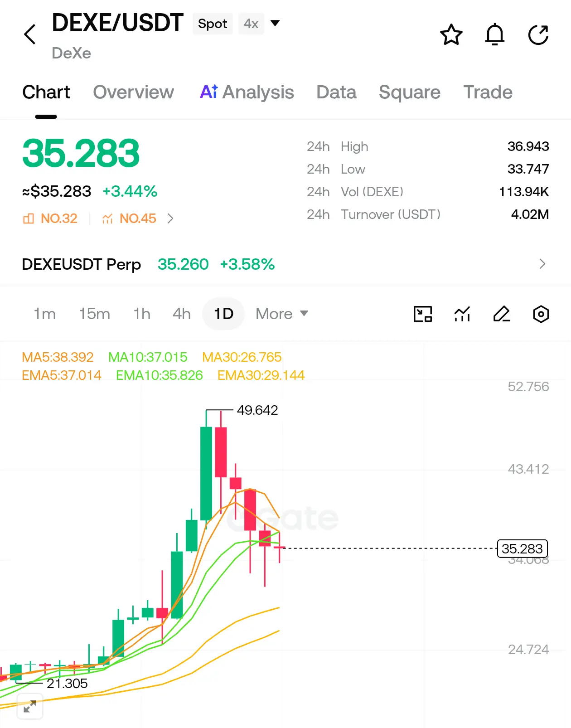Switch to the Chart tab
571x728 pixels.
[x=46, y=92]
